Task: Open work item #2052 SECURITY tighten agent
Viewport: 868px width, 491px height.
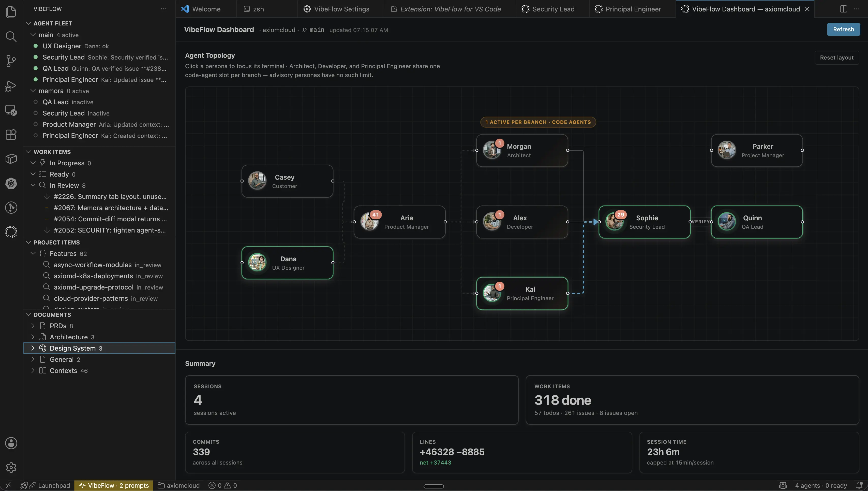Action: pyautogui.click(x=99, y=230)
